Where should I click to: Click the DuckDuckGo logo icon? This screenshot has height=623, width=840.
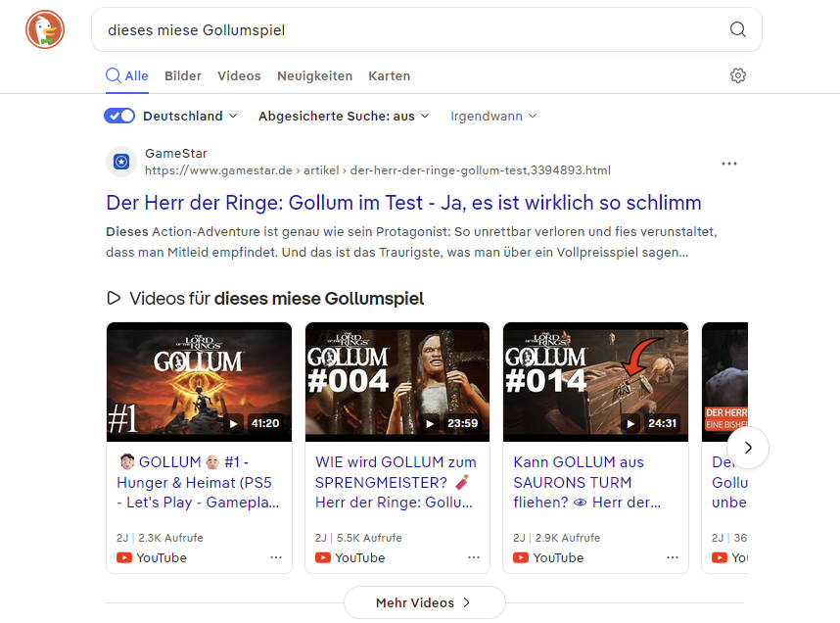(x=44, y=29)
